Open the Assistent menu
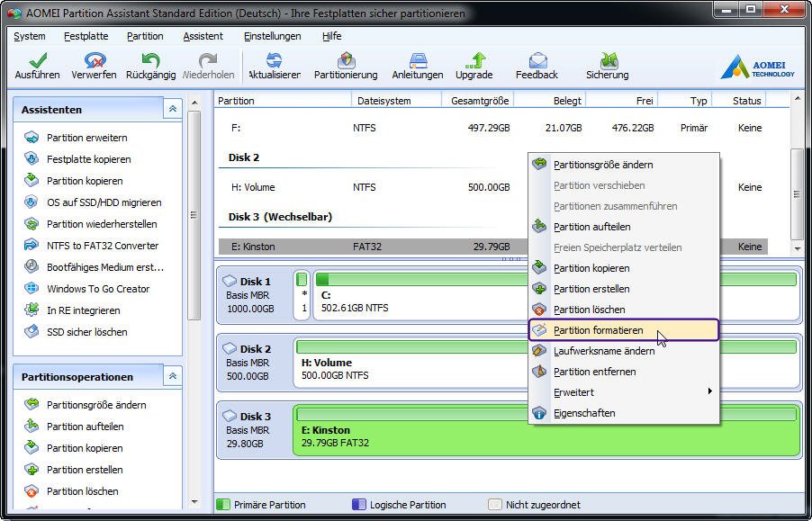This screenshot has height=521, width=812. pyautogui.click(x=203, y=36)
